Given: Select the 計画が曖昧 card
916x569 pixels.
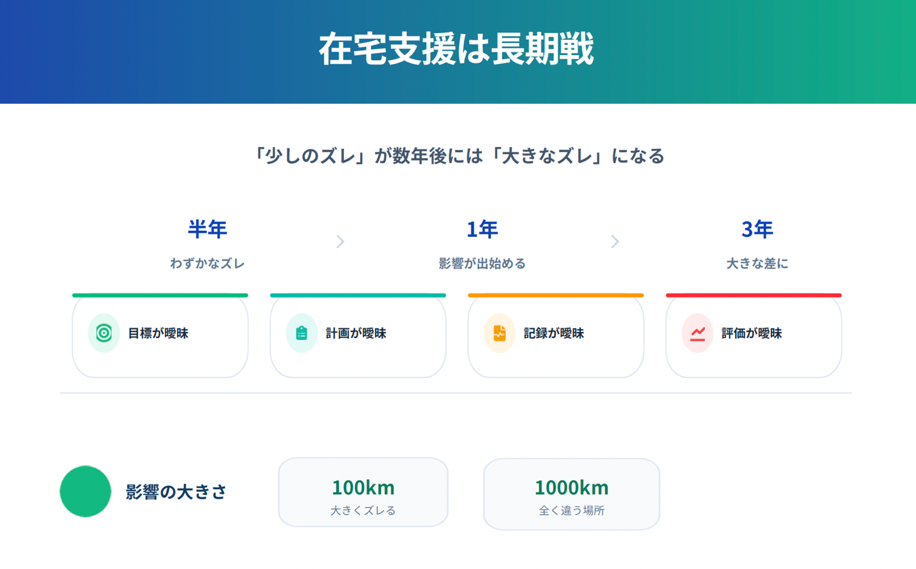Looking at the screenshot, I should [358, 336].
